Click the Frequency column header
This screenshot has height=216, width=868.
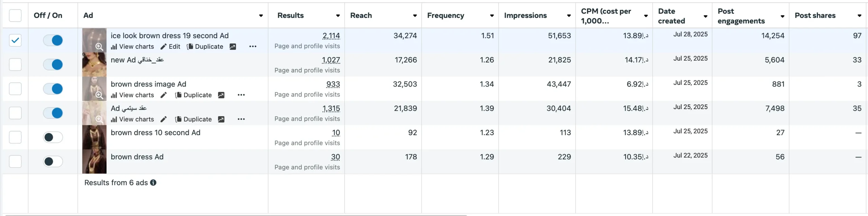pyautogui.click(x=446, y=16)
